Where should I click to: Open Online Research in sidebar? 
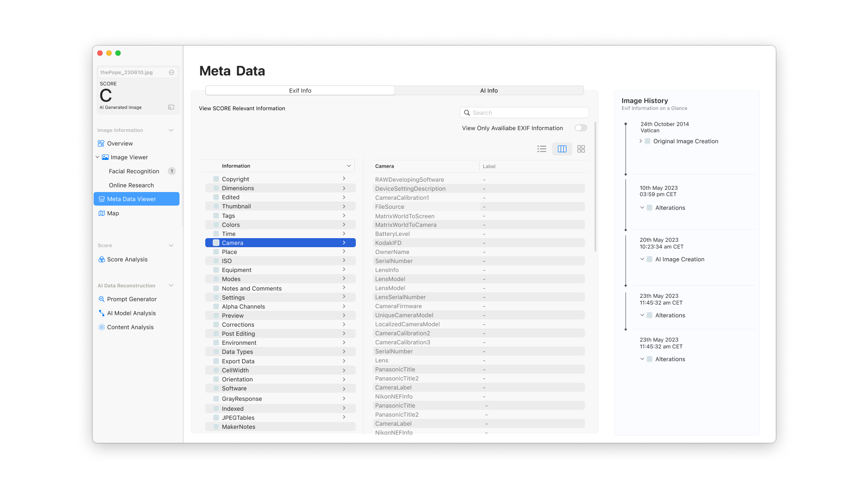point(131,185)
